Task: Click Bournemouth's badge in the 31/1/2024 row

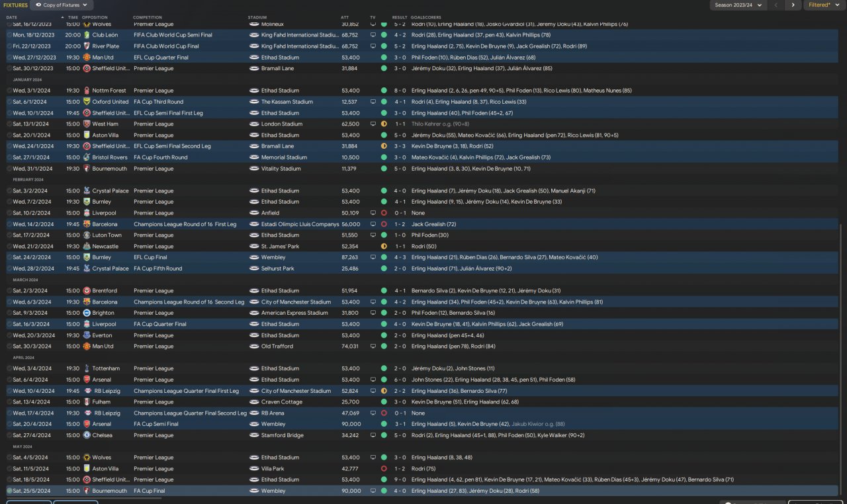Action: pos(87,169)
